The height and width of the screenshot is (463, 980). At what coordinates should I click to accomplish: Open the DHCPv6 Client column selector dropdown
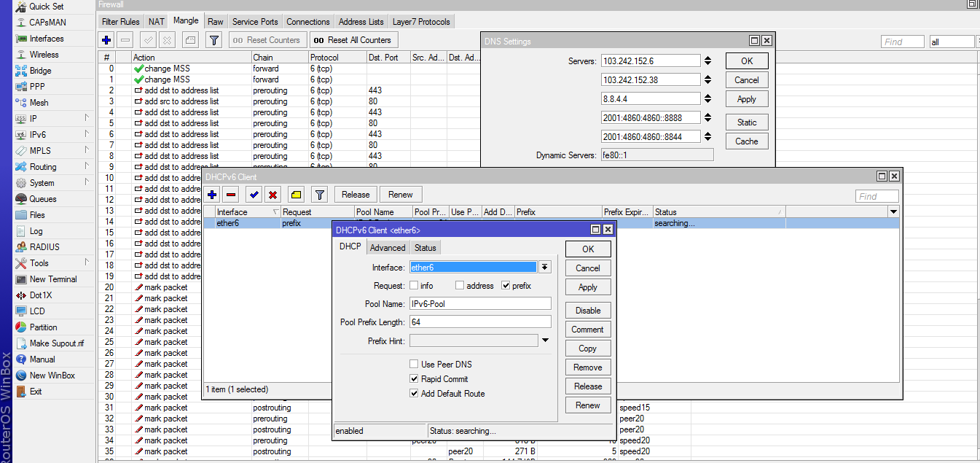pos(893,212)
